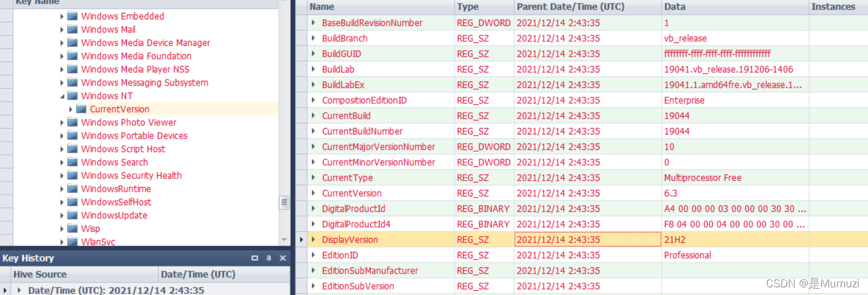Screen dimensions: 868x295
Task: Click the WindowsSelfHost folder icon
Action: [73, 202]
